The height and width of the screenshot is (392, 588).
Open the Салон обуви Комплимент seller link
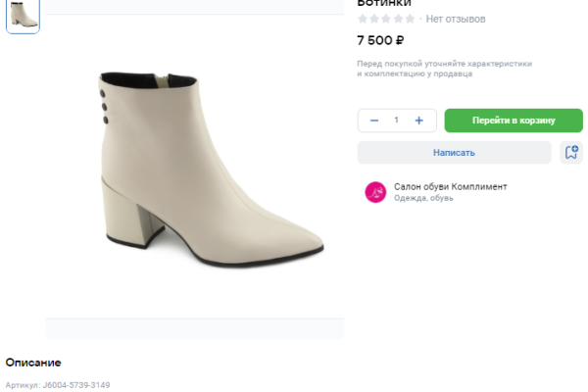450,186
